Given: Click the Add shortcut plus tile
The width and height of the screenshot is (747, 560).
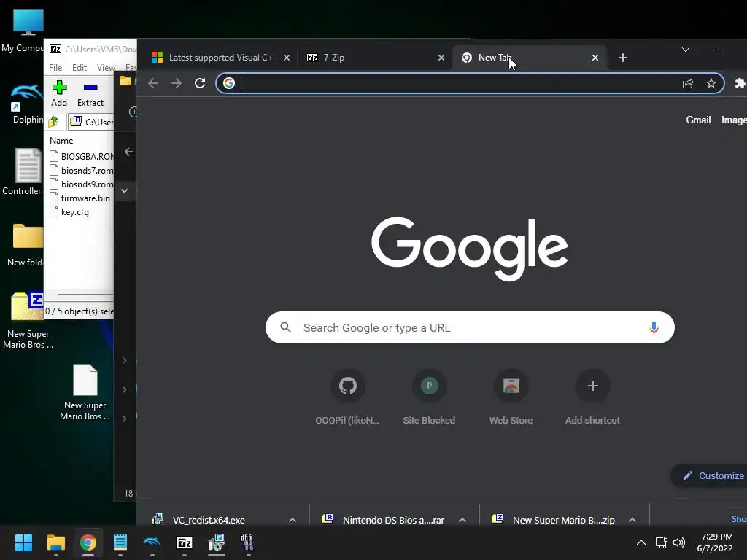Looking at the screenshot, I should click(592, 397).
